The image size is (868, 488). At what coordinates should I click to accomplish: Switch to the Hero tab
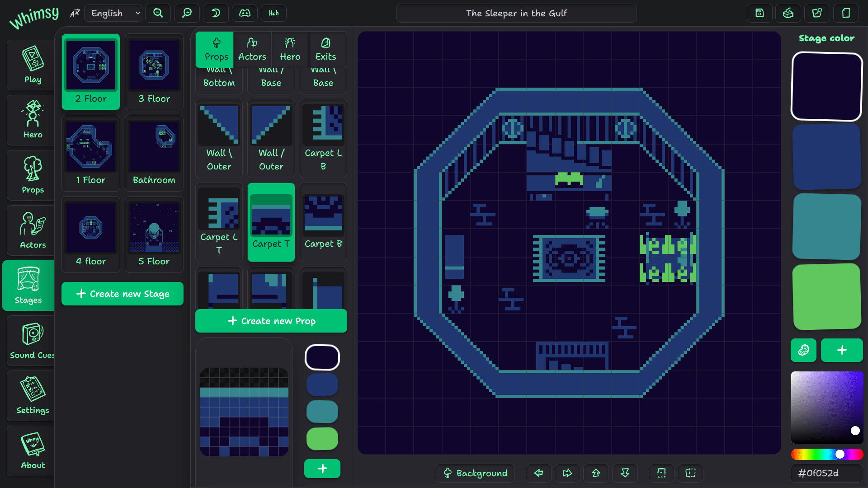point(290,49)
